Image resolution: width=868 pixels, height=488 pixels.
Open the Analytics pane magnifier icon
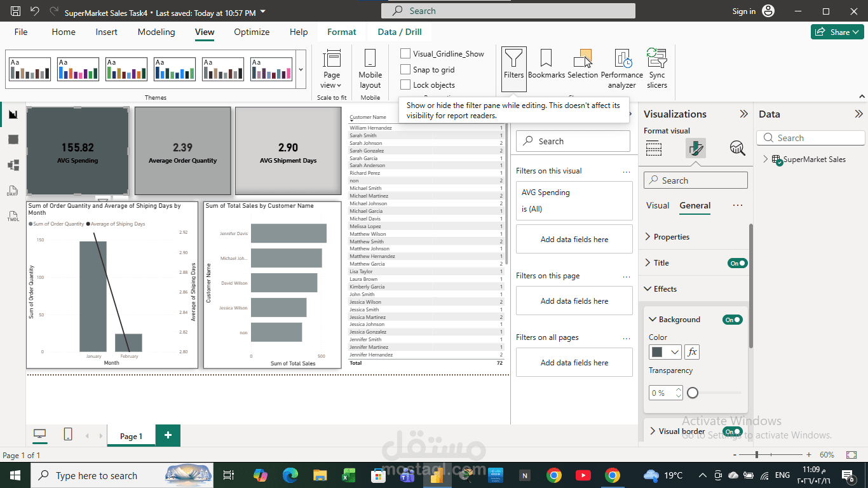point(737,147)
